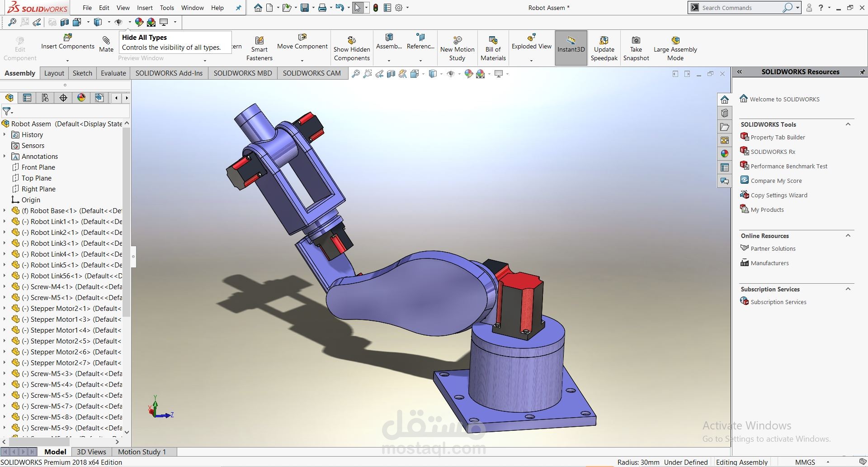Activate Move Component tool
868x467 pixels.
tap(302, 42)
